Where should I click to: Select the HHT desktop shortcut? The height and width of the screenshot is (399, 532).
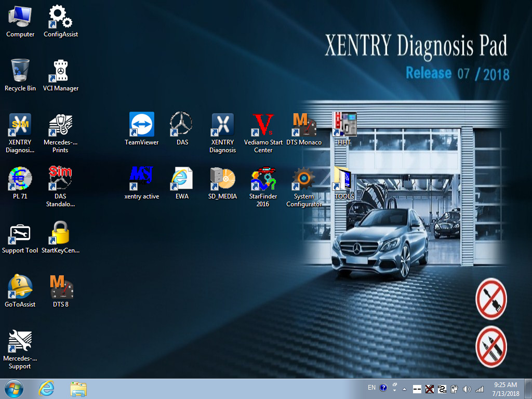[344, 125]
